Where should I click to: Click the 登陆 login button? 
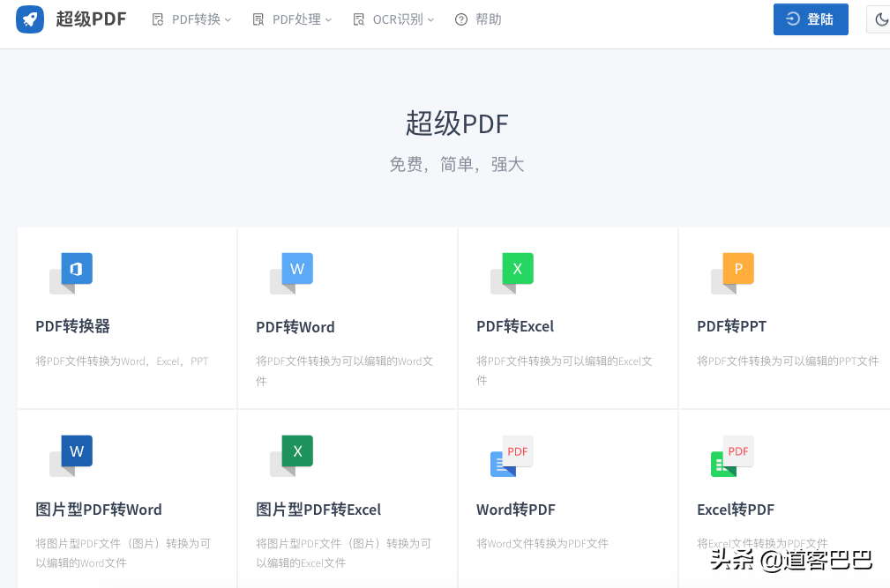pos(811,19)
